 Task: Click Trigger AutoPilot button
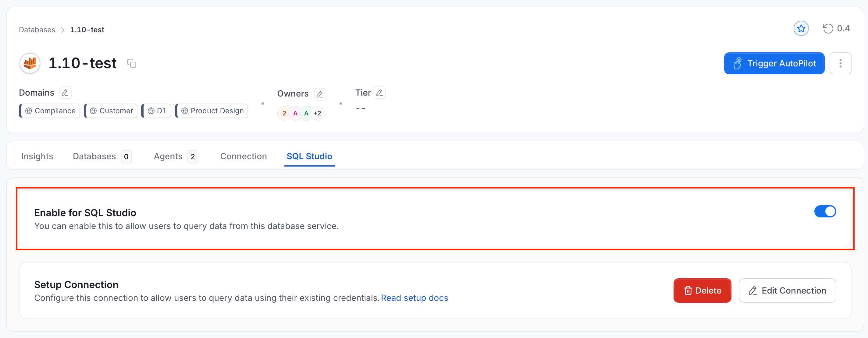tap(774, 63)
